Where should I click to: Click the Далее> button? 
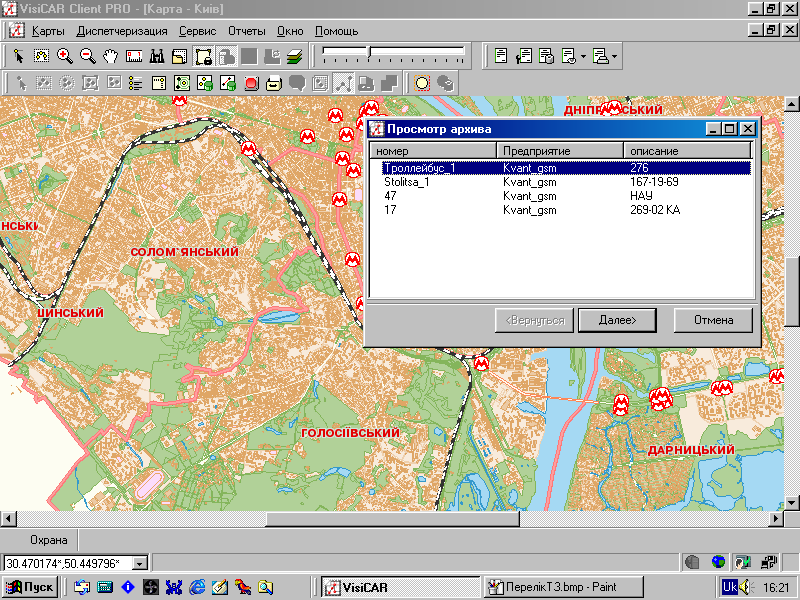coord(617,320)
